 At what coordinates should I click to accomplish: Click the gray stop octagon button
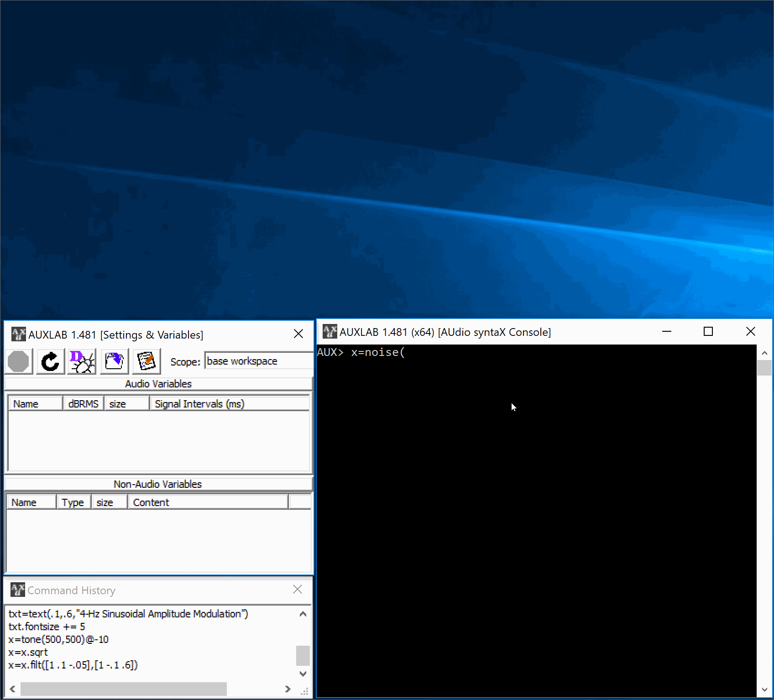[19, 362]
